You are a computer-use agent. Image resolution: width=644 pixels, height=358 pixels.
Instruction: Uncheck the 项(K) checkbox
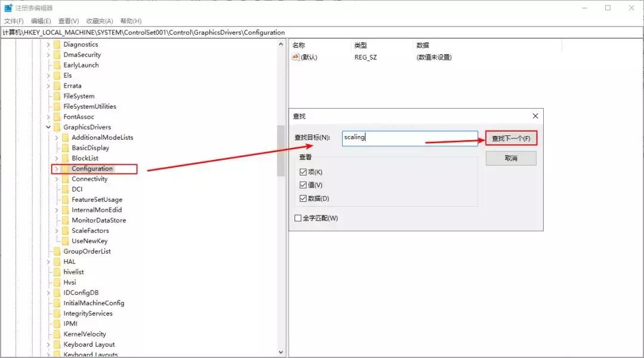(x=304, y=171)
